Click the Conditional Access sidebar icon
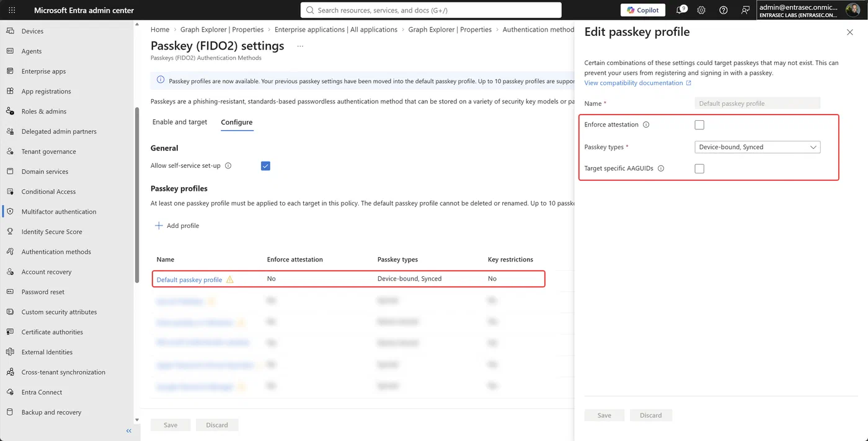The height and width of the screenshot is (441, 868). pos(10,191)
